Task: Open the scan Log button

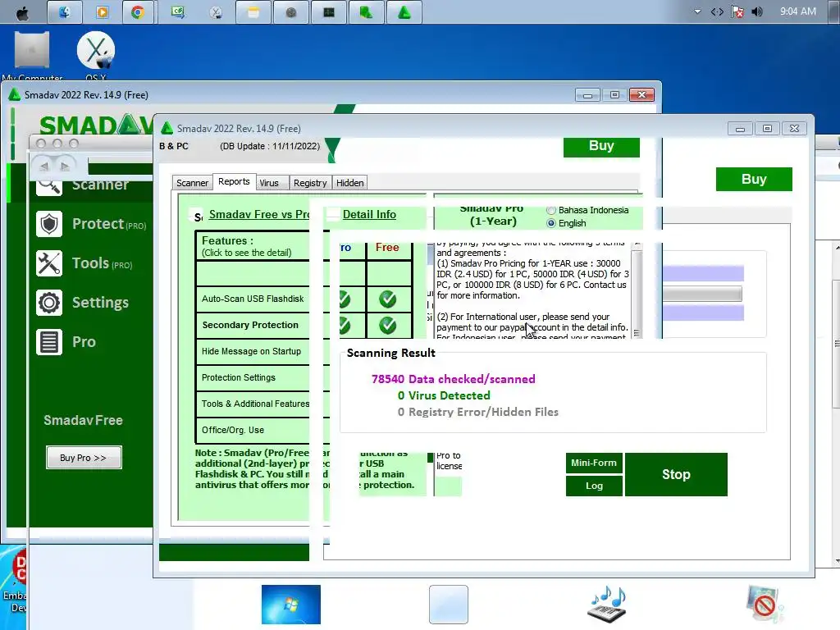Action: [x=594, y=486]
